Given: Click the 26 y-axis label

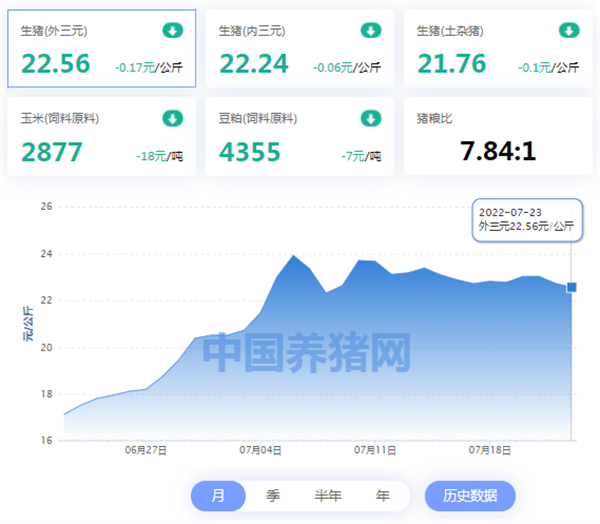Looking at the screenshot, I should coord(46,207).
